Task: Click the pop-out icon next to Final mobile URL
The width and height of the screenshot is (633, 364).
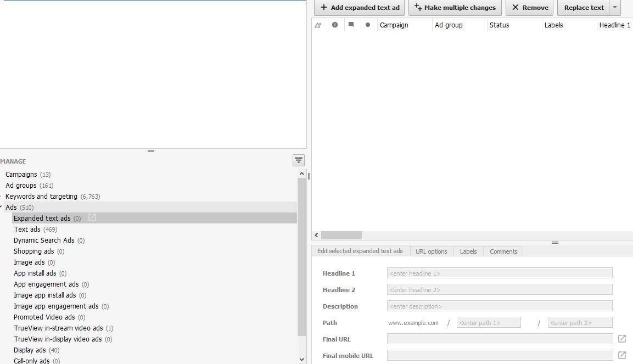Action: (x=621, y=355)
